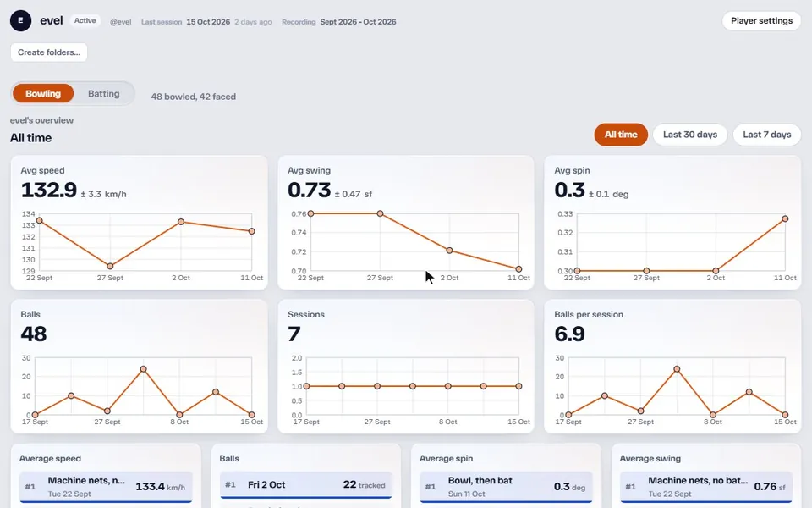Click the Balls total 48
Screen dimensions: 812x508
[34, 334]
